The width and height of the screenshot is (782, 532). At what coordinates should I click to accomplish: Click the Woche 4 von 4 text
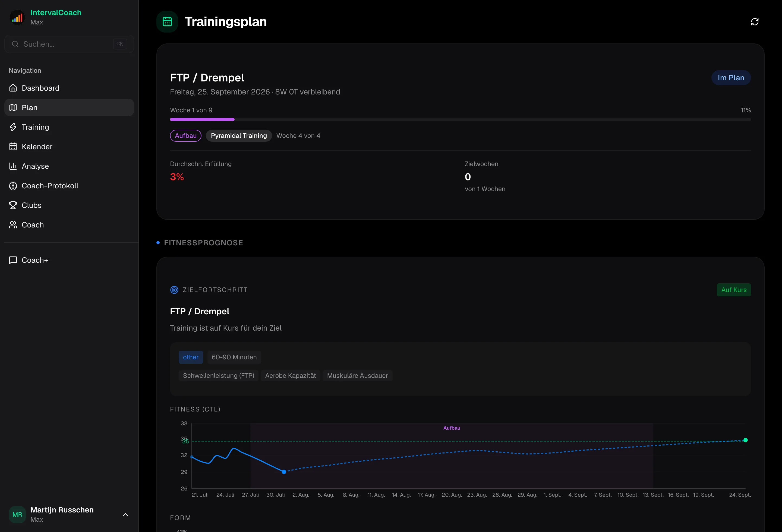tap(298, 135)
